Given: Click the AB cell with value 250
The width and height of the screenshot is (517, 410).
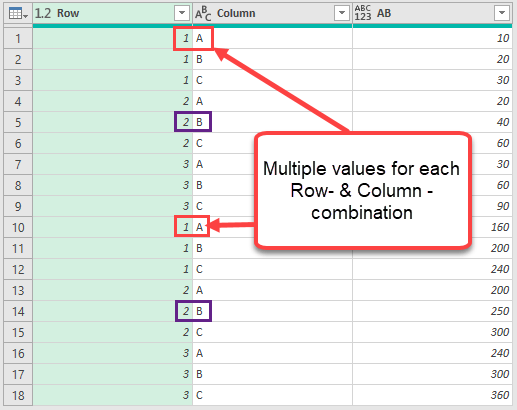Looking at the screenshot, I should click(x=432, y=311).
